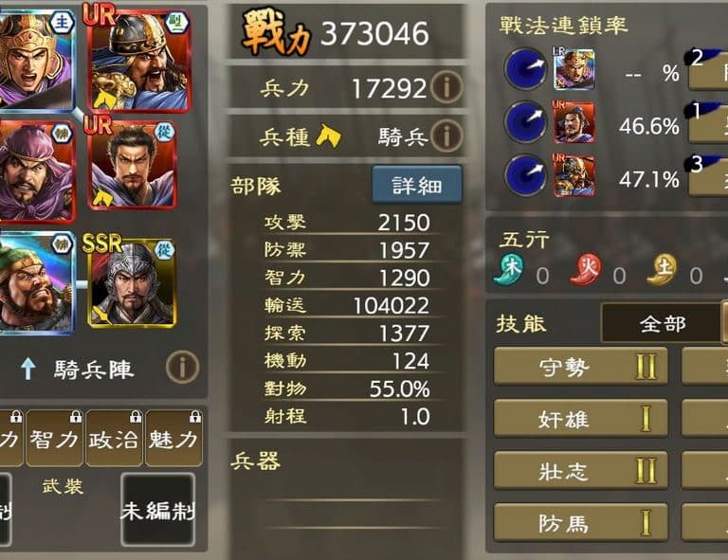Open the 兵力 info icon
728x560 pixels.
(x=446, y=87)
